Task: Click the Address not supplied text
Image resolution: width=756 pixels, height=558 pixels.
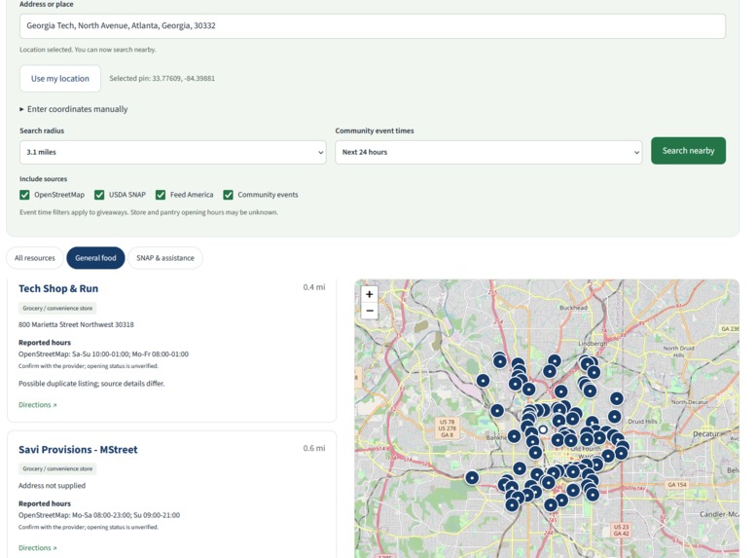Action: [x=53, y=486]
